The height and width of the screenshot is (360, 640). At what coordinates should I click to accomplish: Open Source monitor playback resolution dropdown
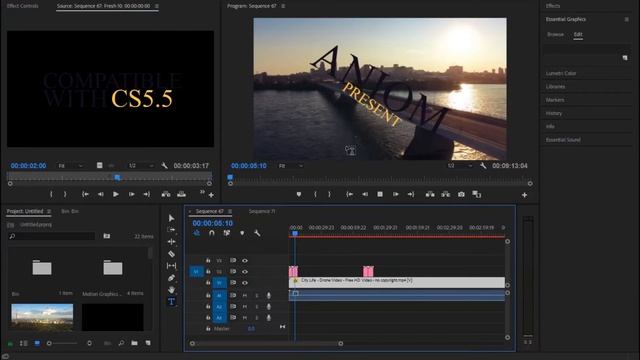point(141,166)
